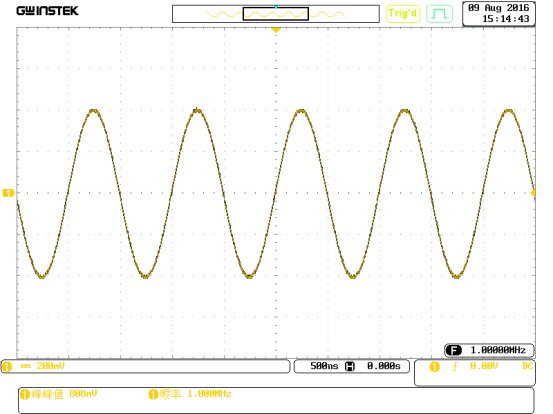Click the date and time display
The width and height of the screenshot is (553, 414).
point(499,13)
